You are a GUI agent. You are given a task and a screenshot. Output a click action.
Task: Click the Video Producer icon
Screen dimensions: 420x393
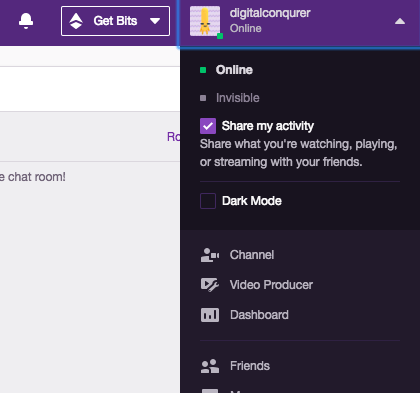210,285
